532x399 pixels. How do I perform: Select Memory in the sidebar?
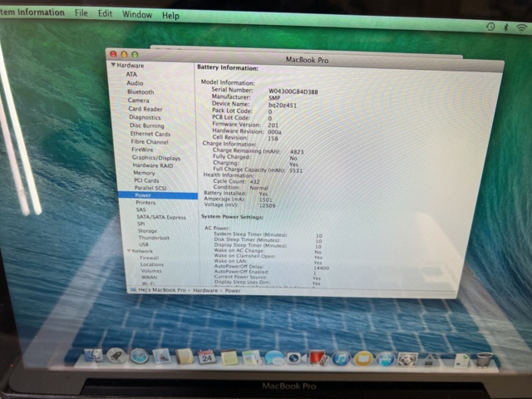144,173
